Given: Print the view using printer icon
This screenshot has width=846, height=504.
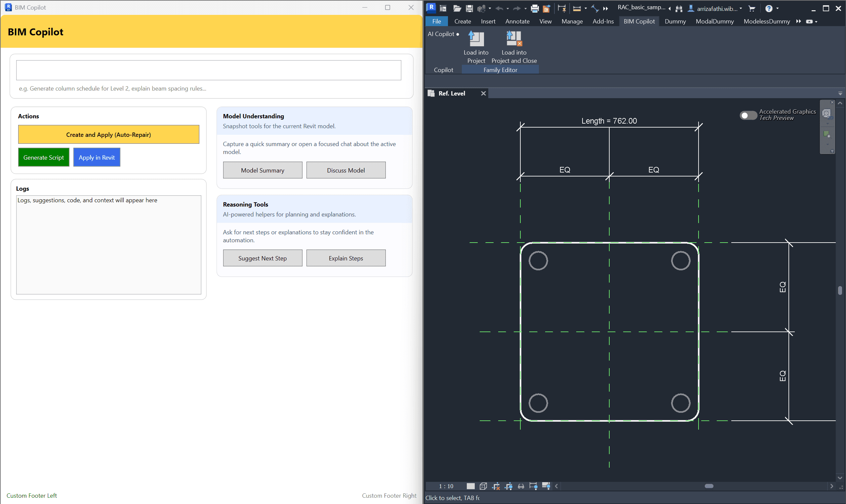Looking at the screenshot, I should click(535, 9).
